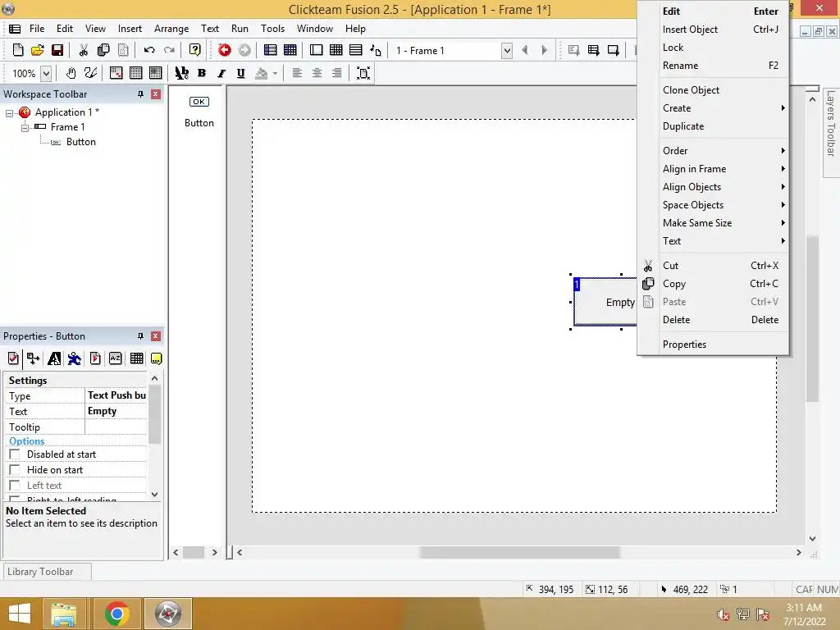The image size is (840, 630).
Task: Click the red back arrow toolbar icon
Action: tap(225, 50)
